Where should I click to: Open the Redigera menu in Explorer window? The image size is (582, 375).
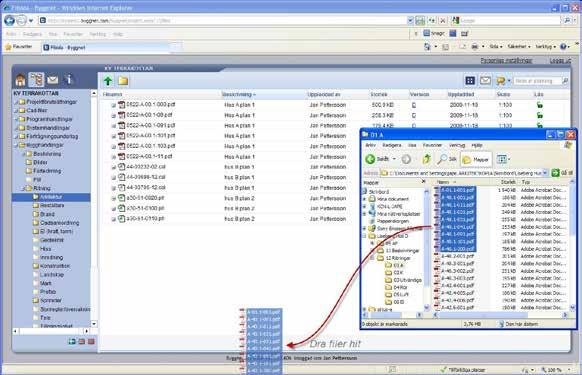[x=392, y=145]
